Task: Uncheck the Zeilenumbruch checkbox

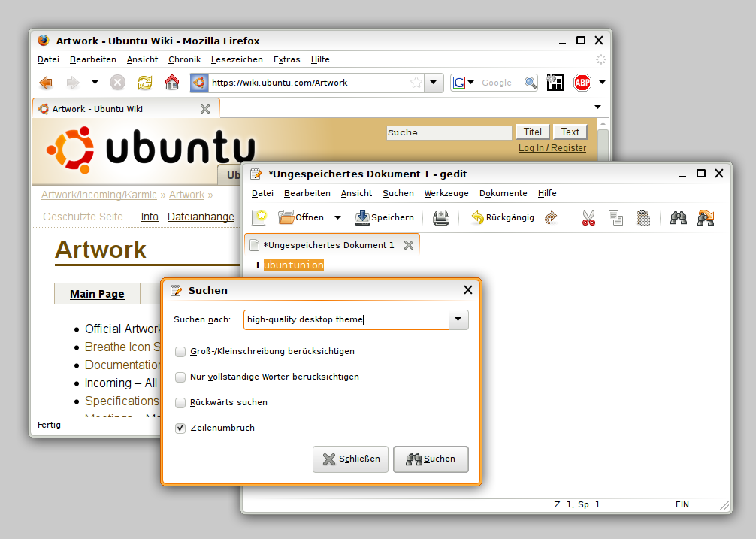Action: point(180,428)
